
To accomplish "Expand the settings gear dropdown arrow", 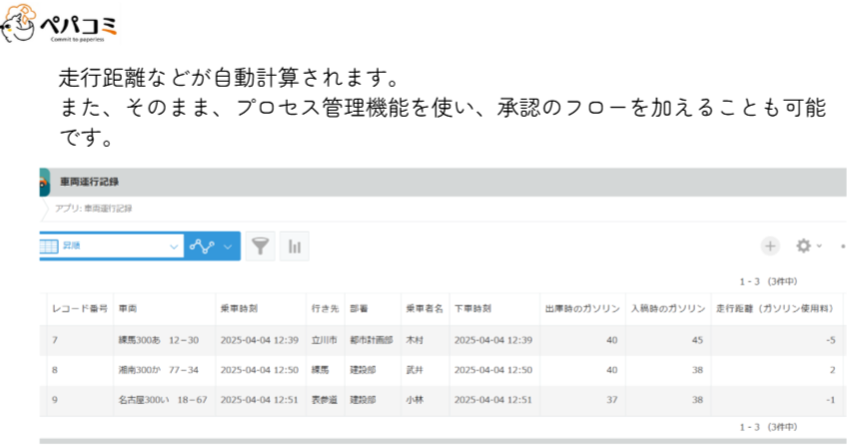I will click(x=819, y=245).
